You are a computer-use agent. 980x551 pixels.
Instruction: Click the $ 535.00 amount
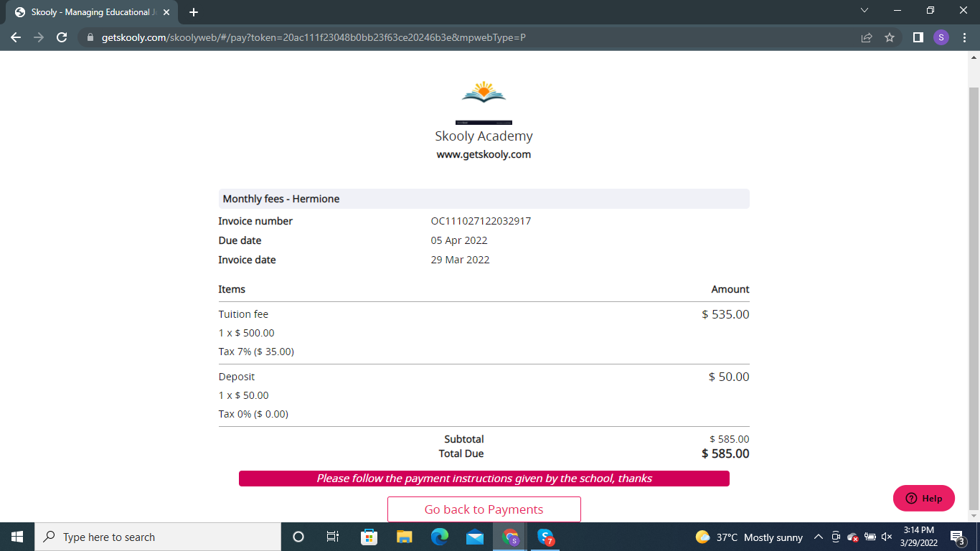pos(725,314)
